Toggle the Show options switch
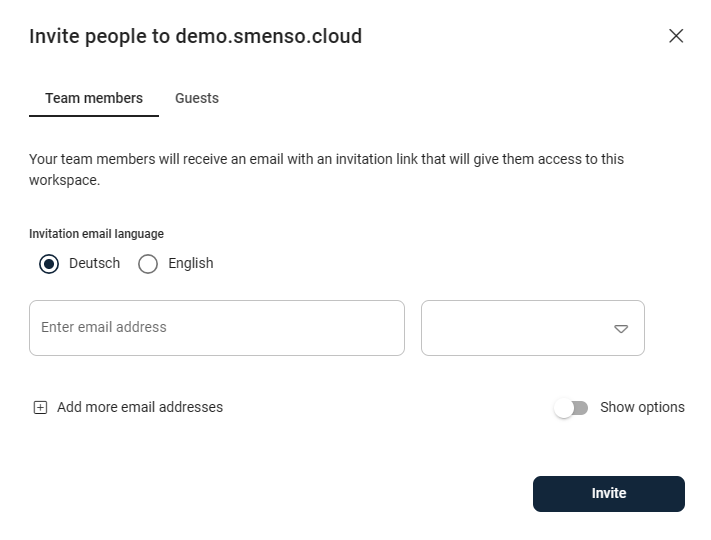 click(x=571, y=408)
